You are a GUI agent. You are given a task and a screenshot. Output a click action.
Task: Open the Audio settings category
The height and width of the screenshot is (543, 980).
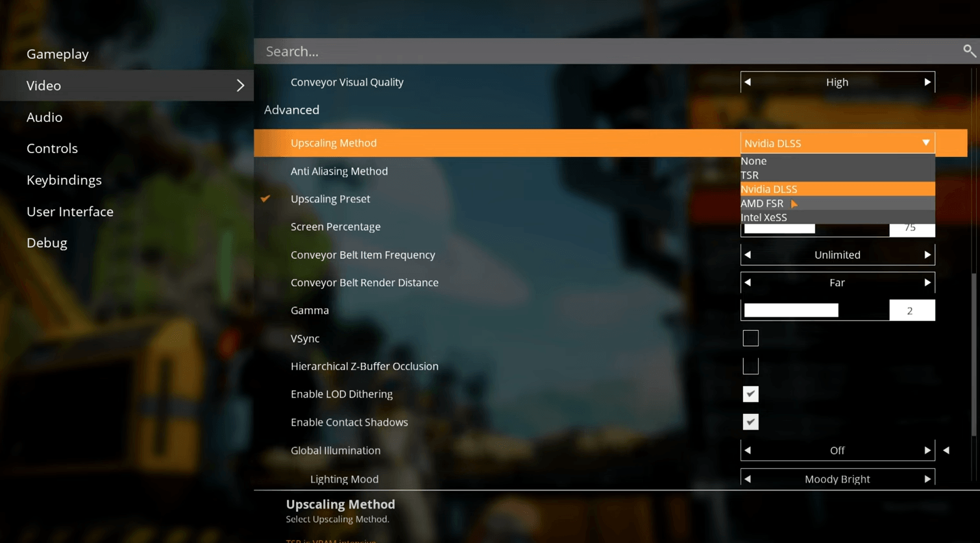pos(44,117)
